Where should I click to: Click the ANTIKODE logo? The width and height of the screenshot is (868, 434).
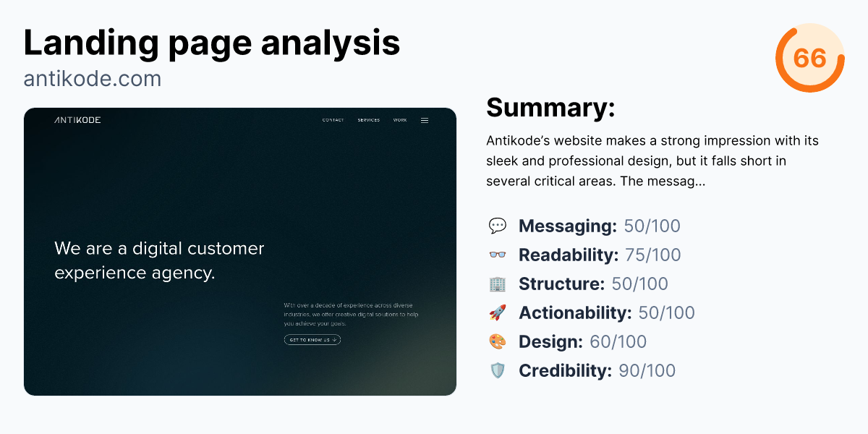pos(77,120)
